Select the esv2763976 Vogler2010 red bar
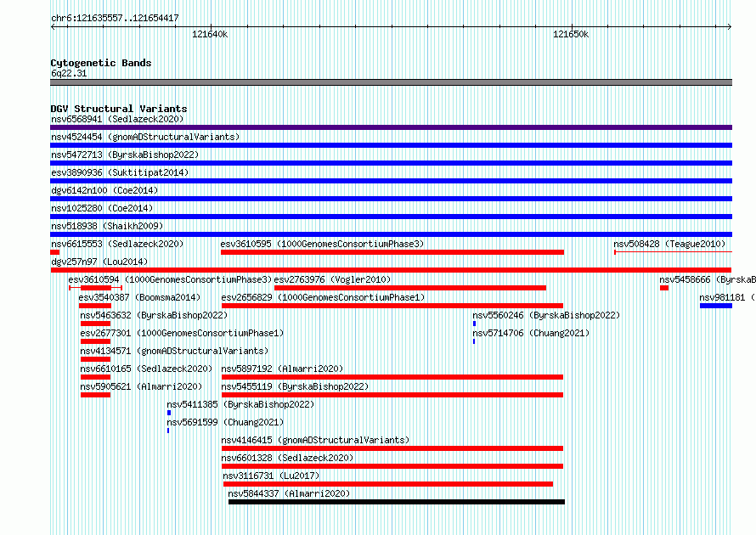This screenshot has width=756, height=535. (410, 288)
